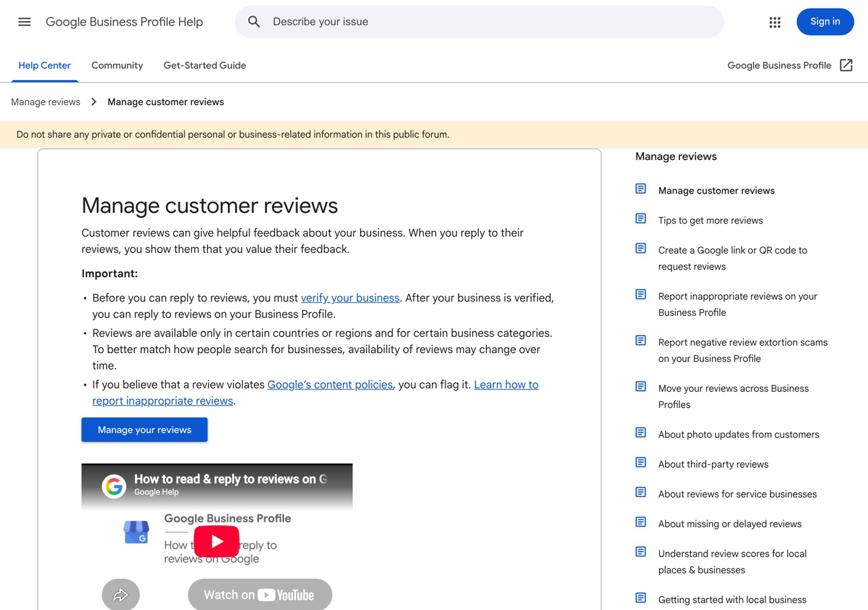Open About missing or delayed reviews article
868x610 pixels.
tap(730, 524)
